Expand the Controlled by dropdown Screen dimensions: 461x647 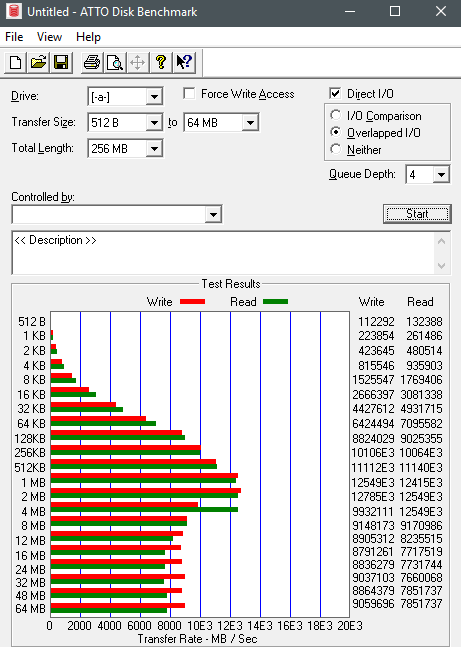click(213, 214)
